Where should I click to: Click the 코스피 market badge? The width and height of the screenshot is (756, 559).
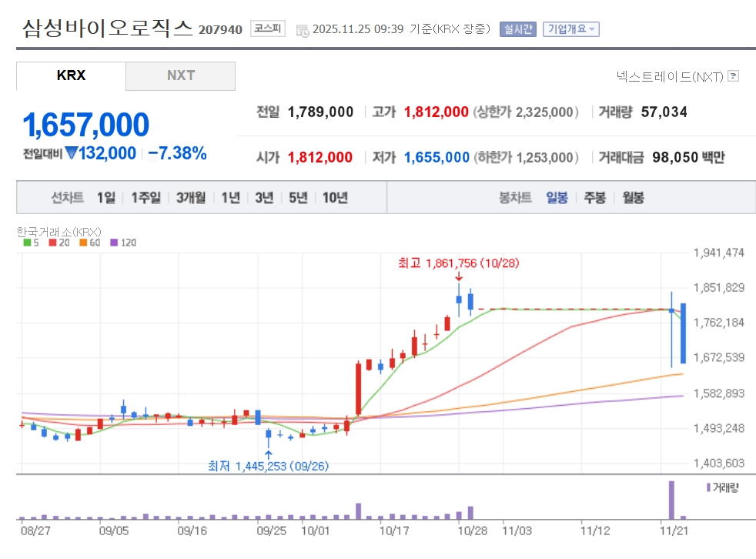(267, 29)
